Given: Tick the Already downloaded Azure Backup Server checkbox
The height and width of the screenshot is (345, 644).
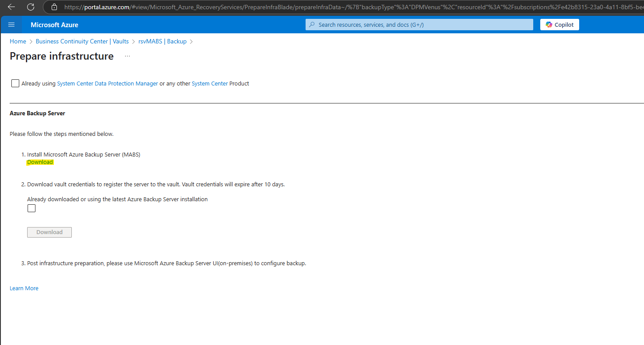Looking at the screenshot, I should pos(32,209).
